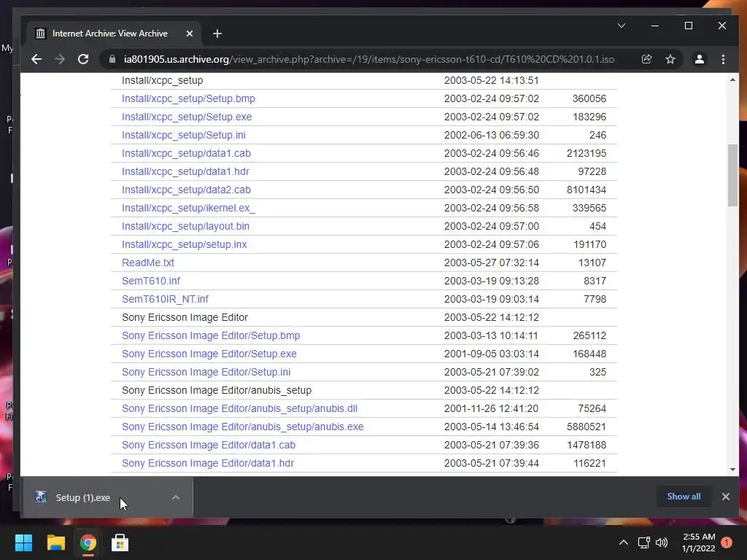Share this page using the share icon
The height and width of the screenshot is (560, 747).
coord(646,59)
